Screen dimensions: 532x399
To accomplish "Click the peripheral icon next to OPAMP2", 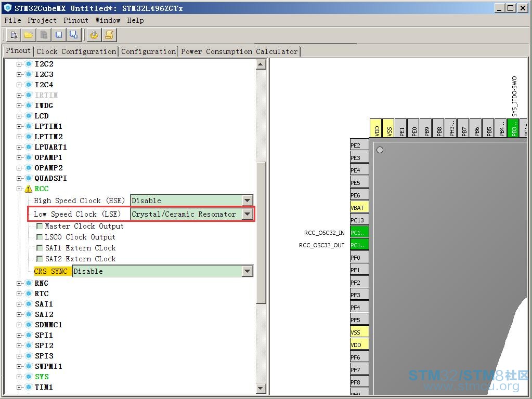I will [x=29, y=168].
